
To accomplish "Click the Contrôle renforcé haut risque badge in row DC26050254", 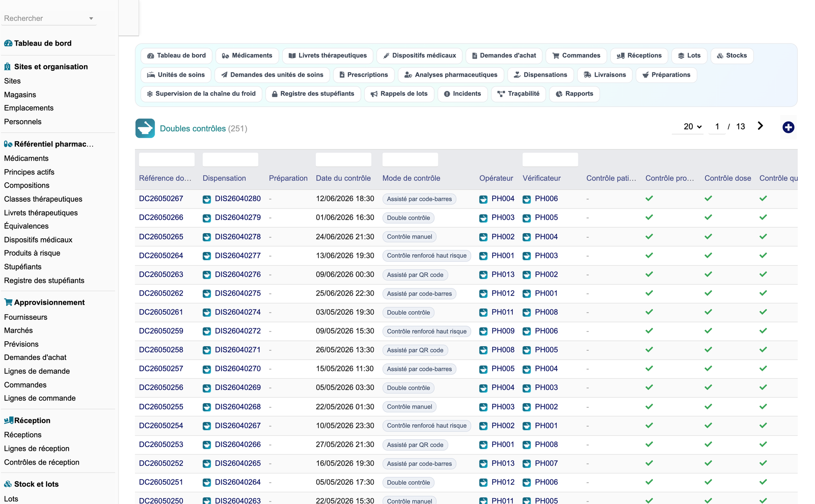I will (426, 426).
